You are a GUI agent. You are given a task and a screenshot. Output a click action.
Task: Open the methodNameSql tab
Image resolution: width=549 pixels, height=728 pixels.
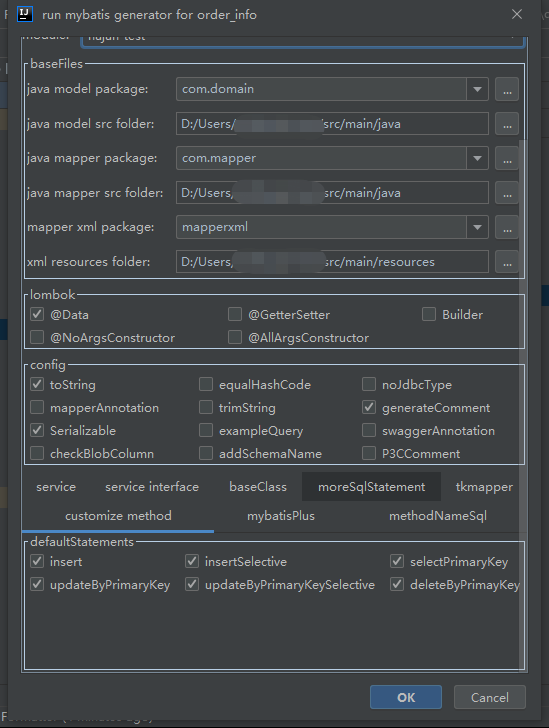click(438, 516)
